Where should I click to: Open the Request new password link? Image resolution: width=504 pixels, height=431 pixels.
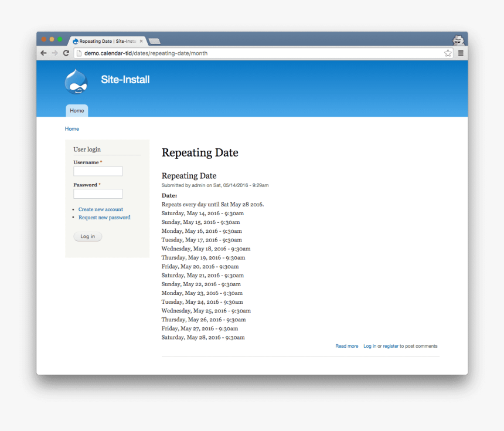point(104,218)
